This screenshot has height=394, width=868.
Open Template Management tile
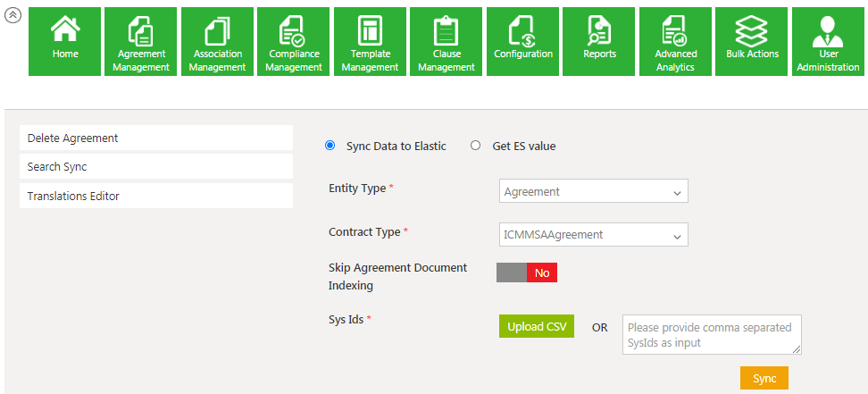click(x=370, y=41)
